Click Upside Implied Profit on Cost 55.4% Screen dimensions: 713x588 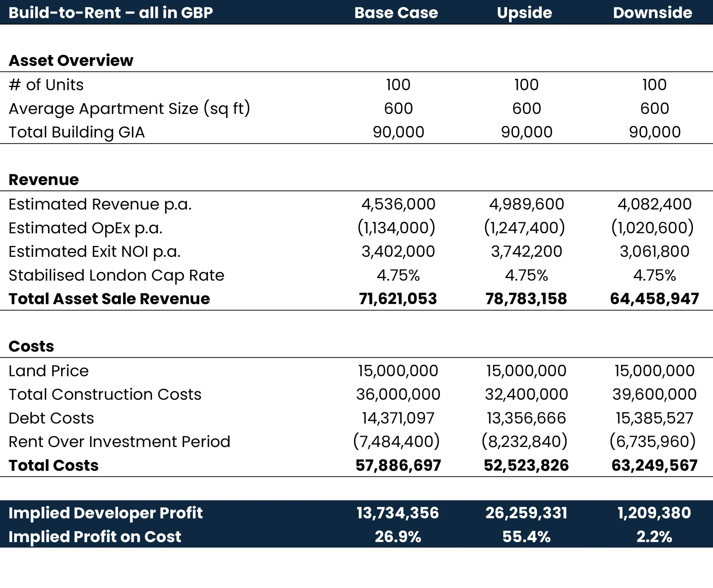pyautogui.click(x=526, y=537)
